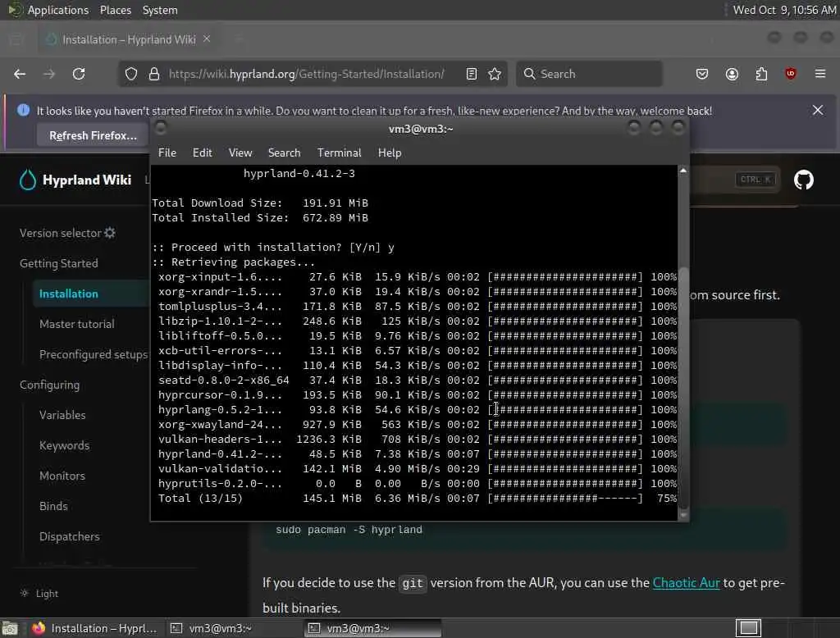
Task: Reload the Hyprland wiki page
Action: click(79, 74)
